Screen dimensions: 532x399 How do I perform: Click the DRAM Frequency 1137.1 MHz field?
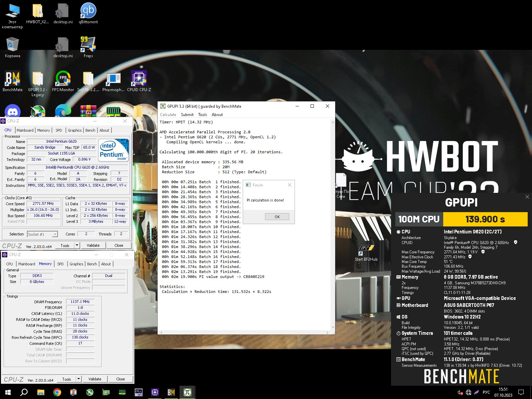pyautogui.click(x=80, y=302)
